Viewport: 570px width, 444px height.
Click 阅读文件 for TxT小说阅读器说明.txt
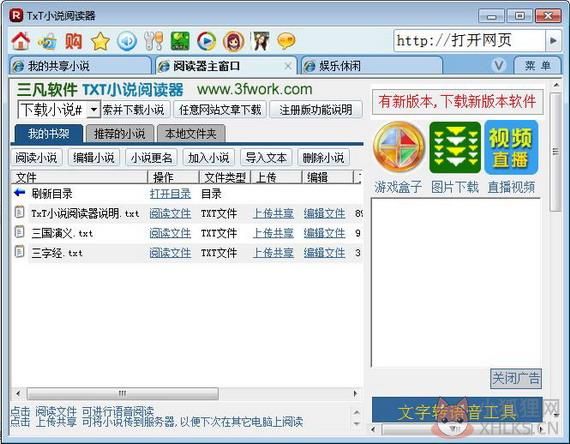(170, 213)
